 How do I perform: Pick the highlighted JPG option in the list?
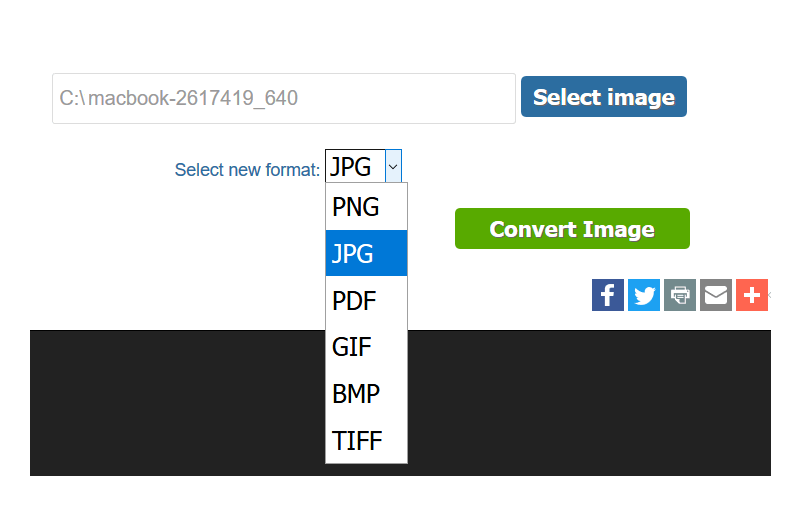click(366, 253)
